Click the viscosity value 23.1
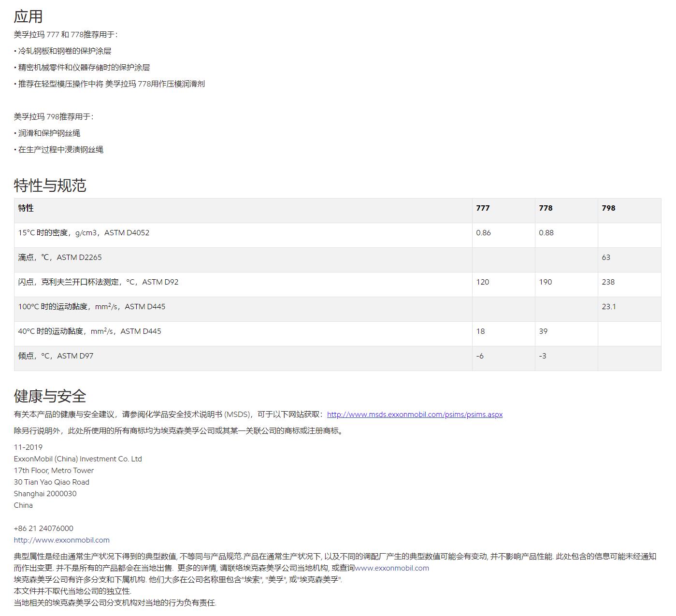This screenshot has width=676, height=616. [x=609, y=307]
